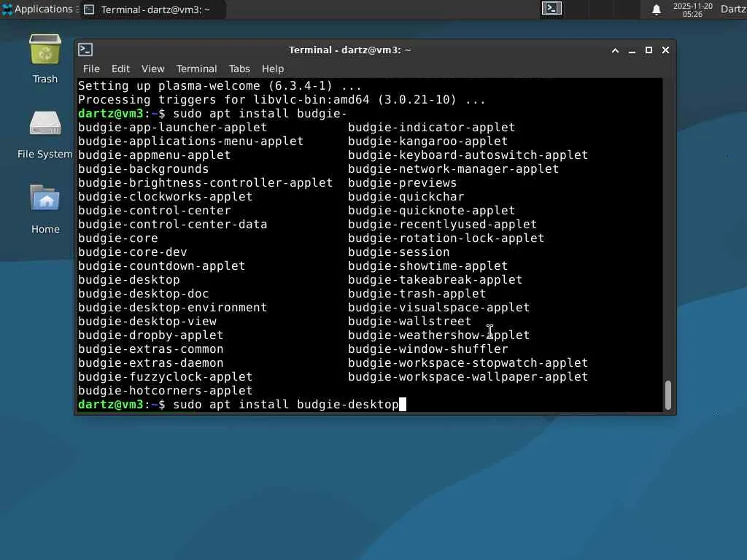
Task: Click the budgie-hotcorners-applet entry
Action: (166, 390)
